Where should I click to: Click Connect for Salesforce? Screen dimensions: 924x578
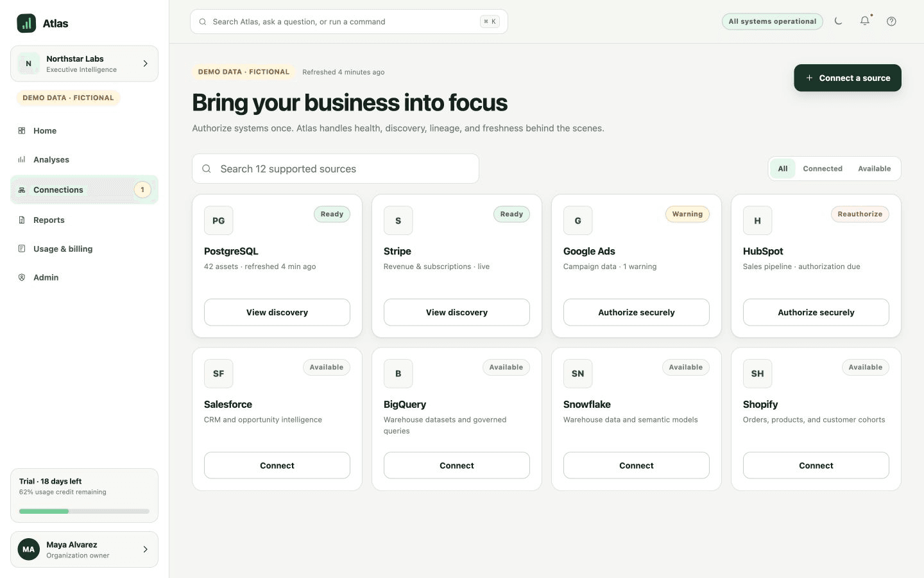277,466
